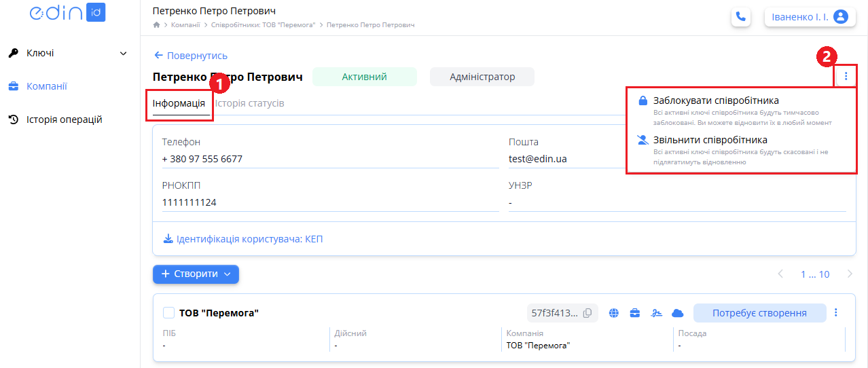
Task: Tick the ТОВ "Перемога" key checkbox
Action: [169, 313]
